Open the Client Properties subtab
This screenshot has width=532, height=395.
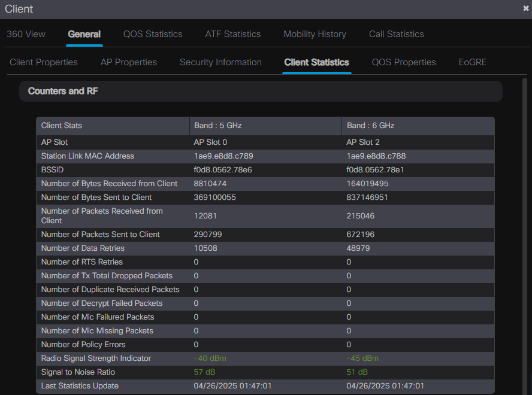[x=43, y=62]
